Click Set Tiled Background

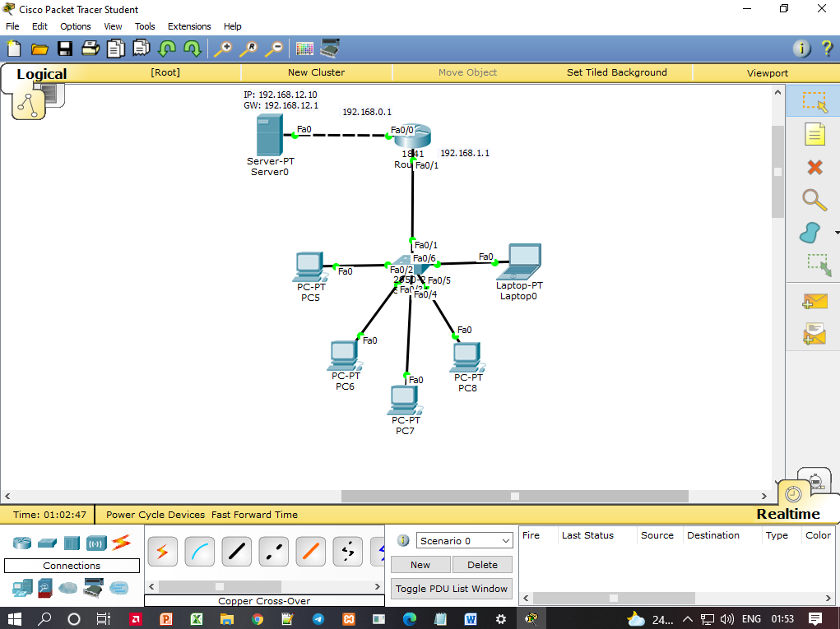pyautogui.click(x=616, y=72)
